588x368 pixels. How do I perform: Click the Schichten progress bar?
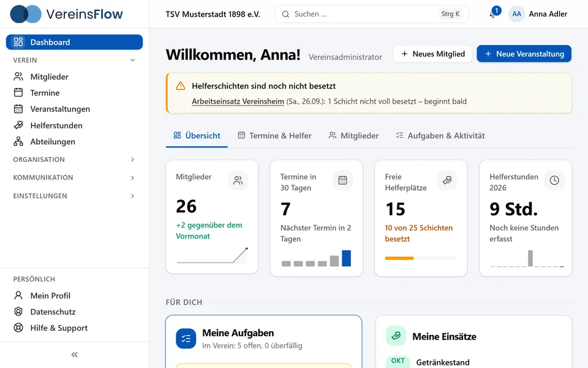pos(421,258)
